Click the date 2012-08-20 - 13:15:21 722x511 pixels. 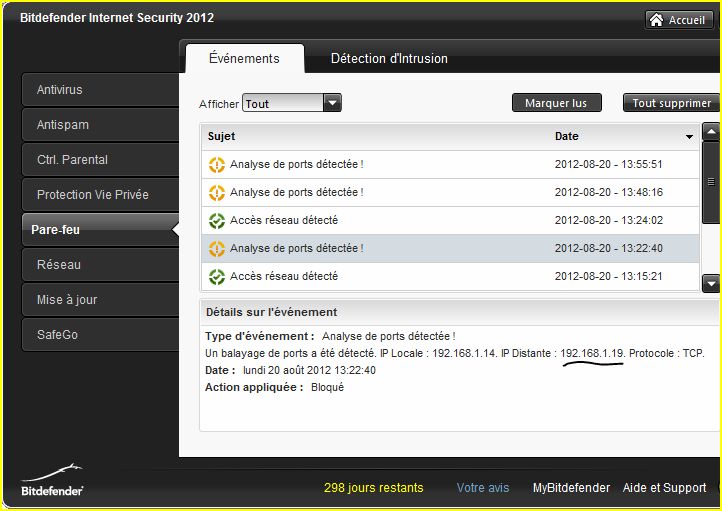[608, 277]
